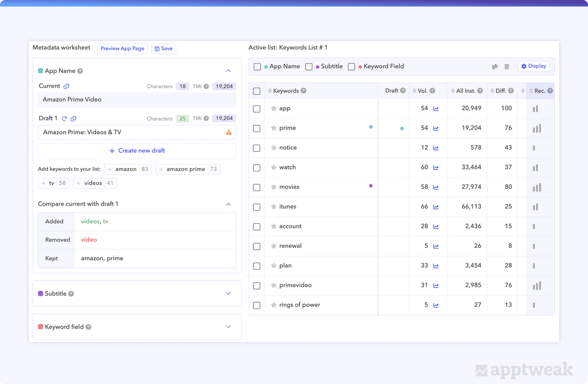Viewport: 588px width, 384px height.
Task: Open the volume trend chart for 'itunes'
Action: (x=436, y=207)
